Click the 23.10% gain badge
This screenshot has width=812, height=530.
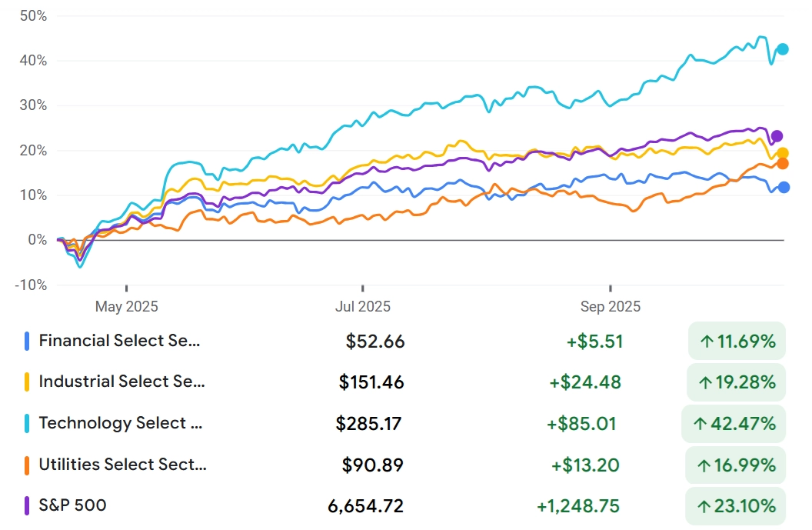[x=737, y=505]
